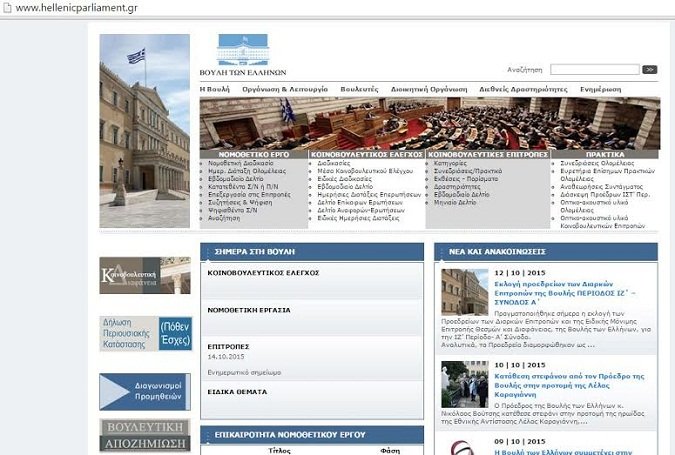This screenshot has width=675, height=455.
Task: Open the Διοικητική Οργάνωση menu
Action: point(429,89)
